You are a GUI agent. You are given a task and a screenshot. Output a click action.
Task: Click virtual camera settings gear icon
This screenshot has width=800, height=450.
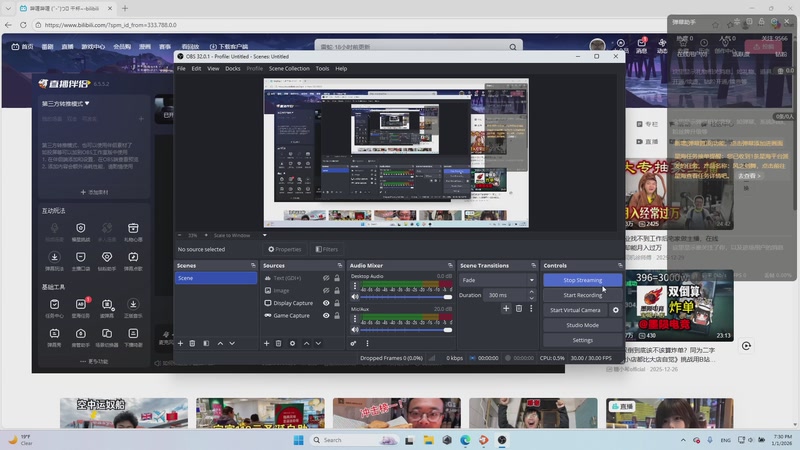coord(616,310)
